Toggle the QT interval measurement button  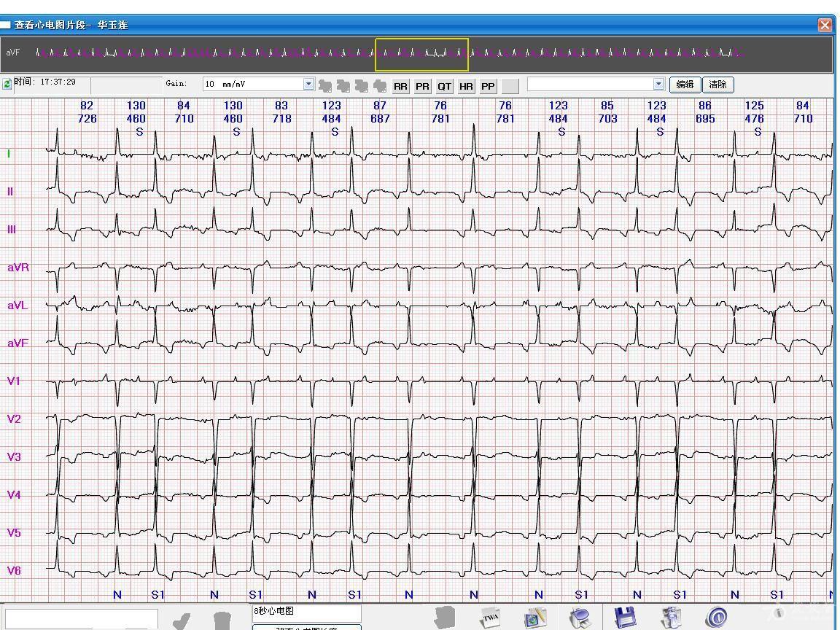coord(444,86)
